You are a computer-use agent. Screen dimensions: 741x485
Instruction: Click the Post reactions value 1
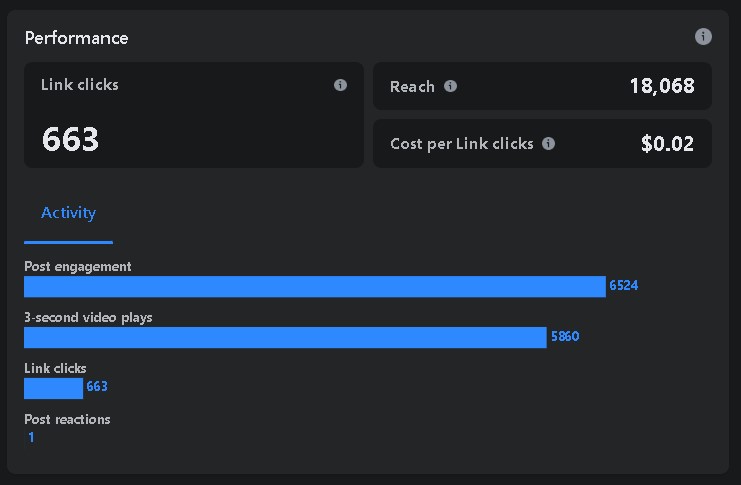(31, 438)
